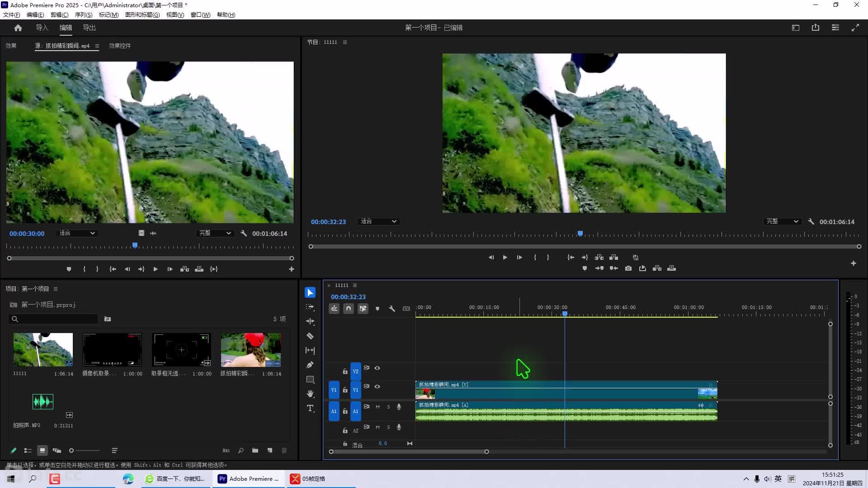Open Source monitor playback resolution dropdown
Viewport: 868px width, 488px height.
click(215, 234)
